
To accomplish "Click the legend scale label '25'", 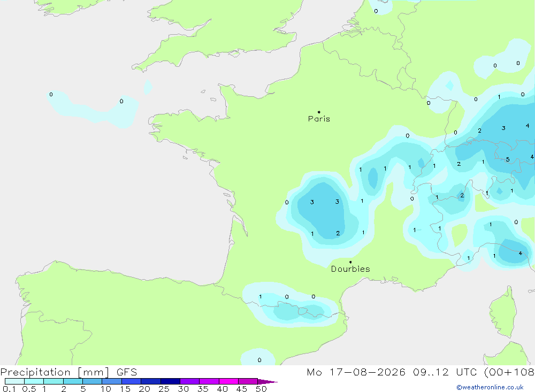I will [x=164, y=389].
